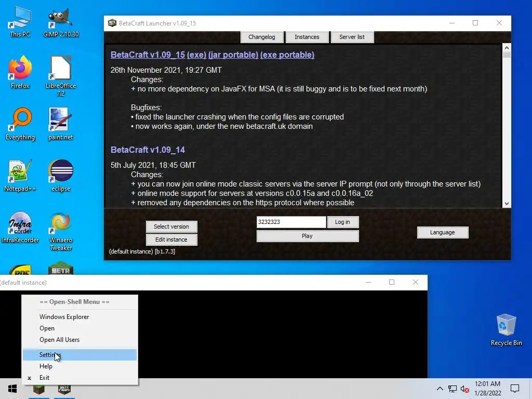Launch Everything search desktop icon
Screen dimensions: 532x399
[x=20, y=124]
